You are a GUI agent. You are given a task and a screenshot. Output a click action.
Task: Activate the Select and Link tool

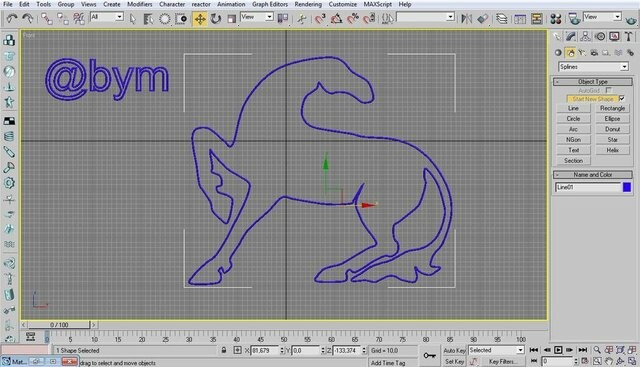pyautogui.click(x=47, y=18)
